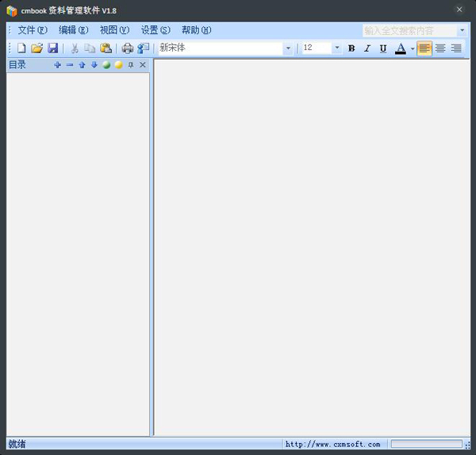The width and height of the screenshot is (476, 455).
Task: Click inside the main editor area
Action: pyautogui.click(x=312, y=248)
